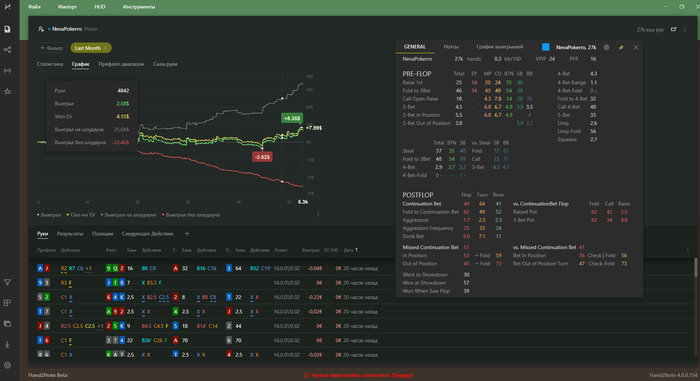Open the stacked windows icon in sidebar
The width and height of the screenshot is (700, 381).
coord(8,324)
